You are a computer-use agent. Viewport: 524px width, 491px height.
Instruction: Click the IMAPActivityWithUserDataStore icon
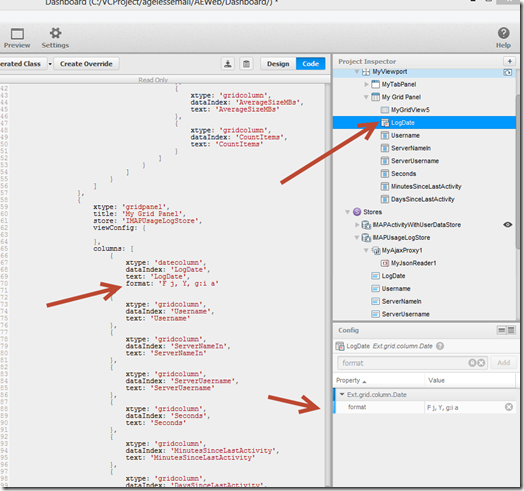[366, 225]
